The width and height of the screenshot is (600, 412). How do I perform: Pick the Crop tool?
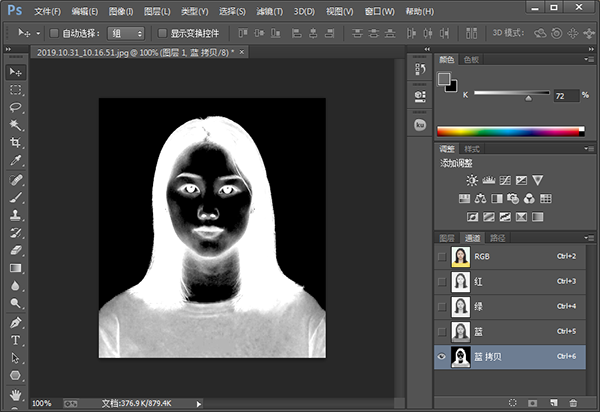coord(16,143)
